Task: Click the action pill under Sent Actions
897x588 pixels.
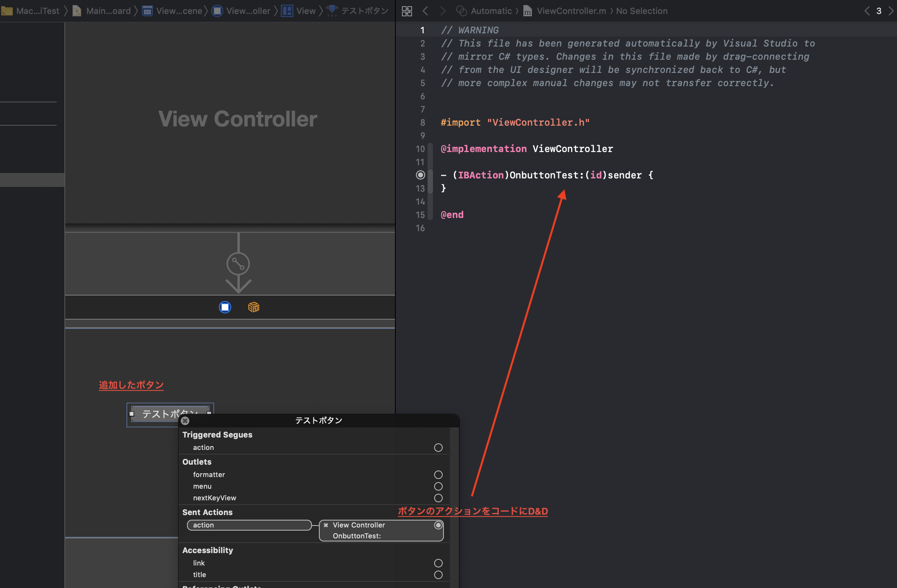Action: (249, 525)
